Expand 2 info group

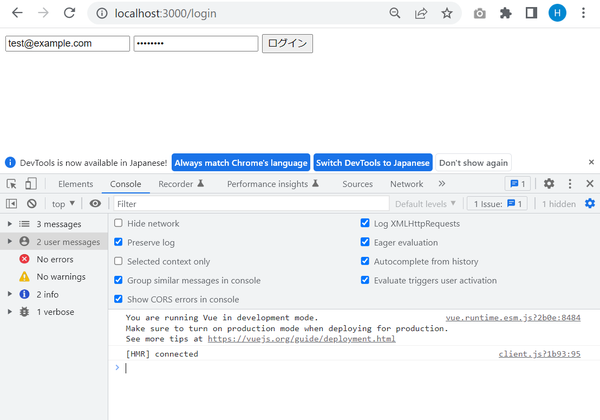coord(10,294)
